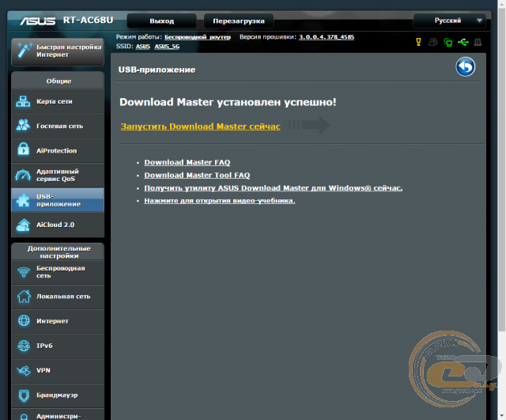Open Интернет settings in sidebar
The width and height of the screenshot is (506, 420).
click(x=58, y=321)
